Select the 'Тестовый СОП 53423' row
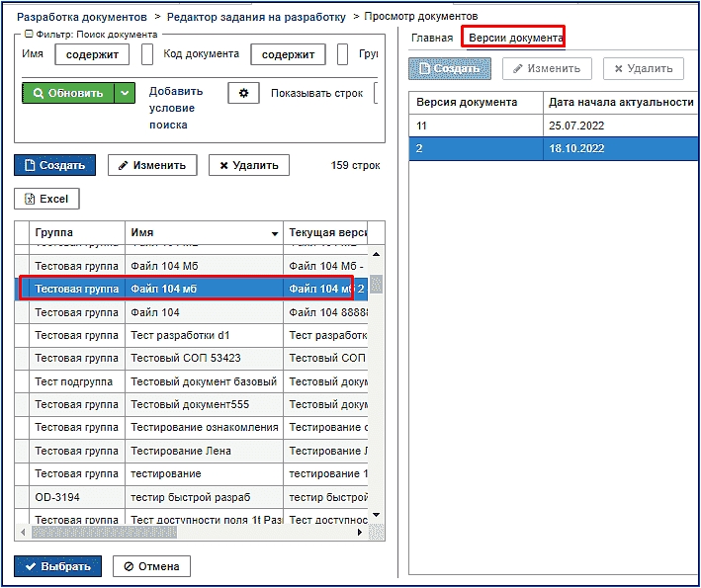 (194, 358)
